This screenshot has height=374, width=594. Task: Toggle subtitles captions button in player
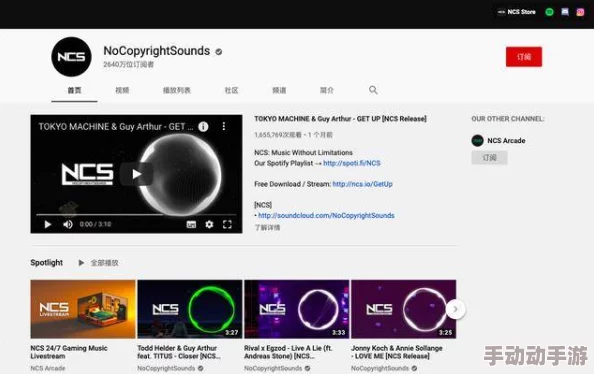pos(191,224)
